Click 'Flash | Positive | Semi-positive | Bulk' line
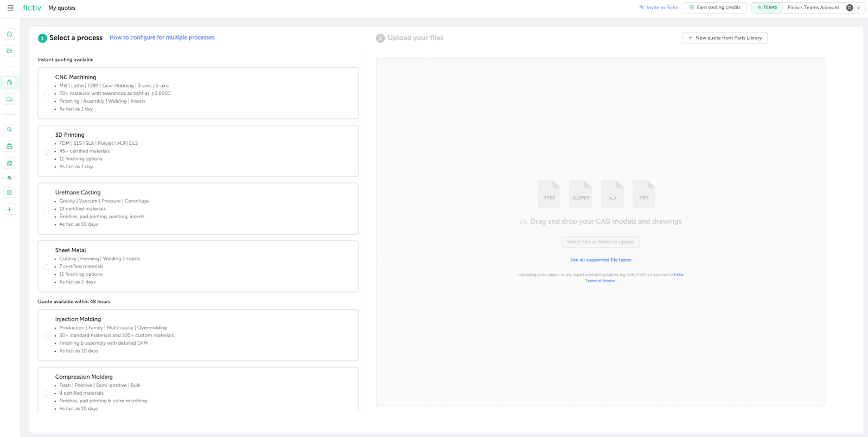This screenshot has height=437, width=868. tap(100, 385)
